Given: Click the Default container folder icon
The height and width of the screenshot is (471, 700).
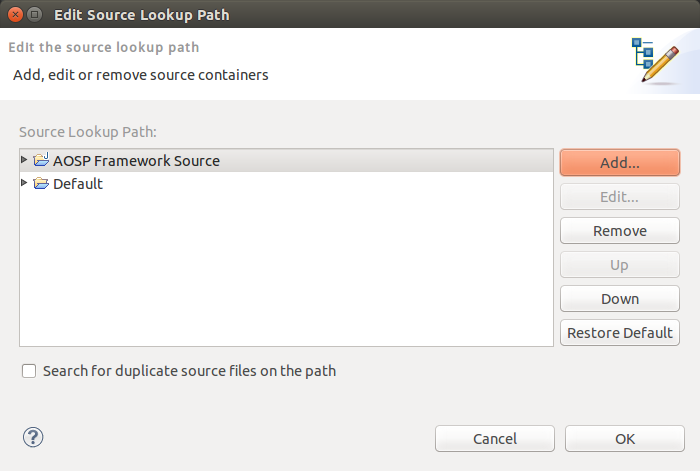Looking at the screenshot, I should [41, 184].
